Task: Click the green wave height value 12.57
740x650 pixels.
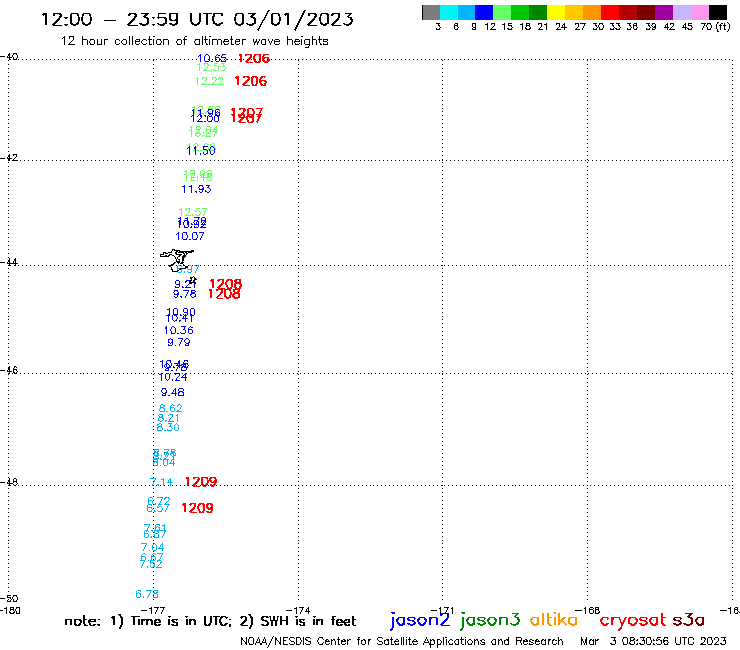Action: pyautogui.click(x=193, y=212)
